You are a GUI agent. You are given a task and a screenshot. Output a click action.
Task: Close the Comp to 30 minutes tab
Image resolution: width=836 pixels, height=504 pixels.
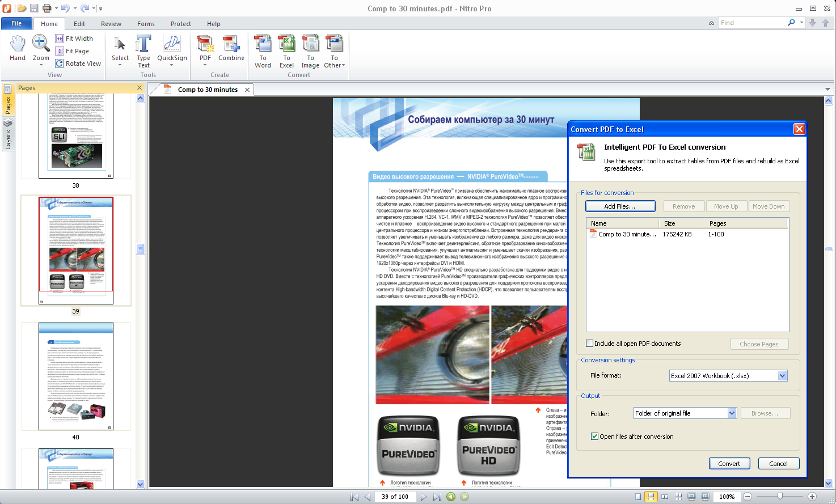247,90
